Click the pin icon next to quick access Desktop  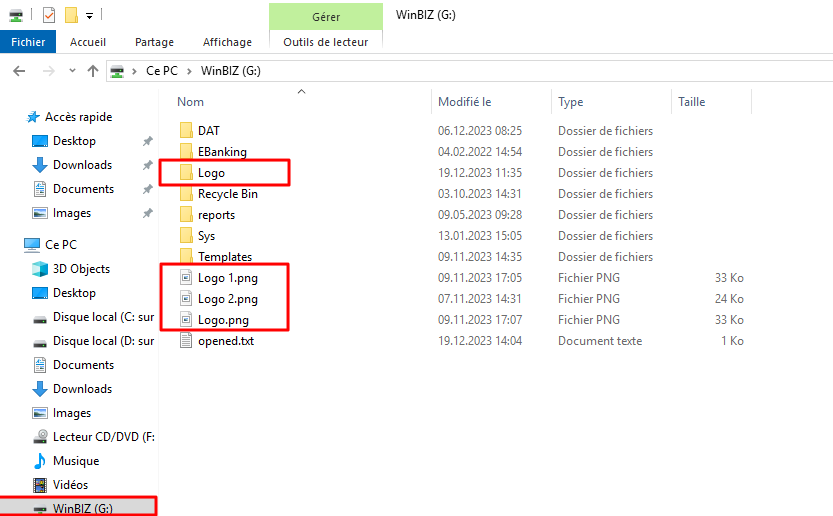pyautogui.click(x=148, y=141)
